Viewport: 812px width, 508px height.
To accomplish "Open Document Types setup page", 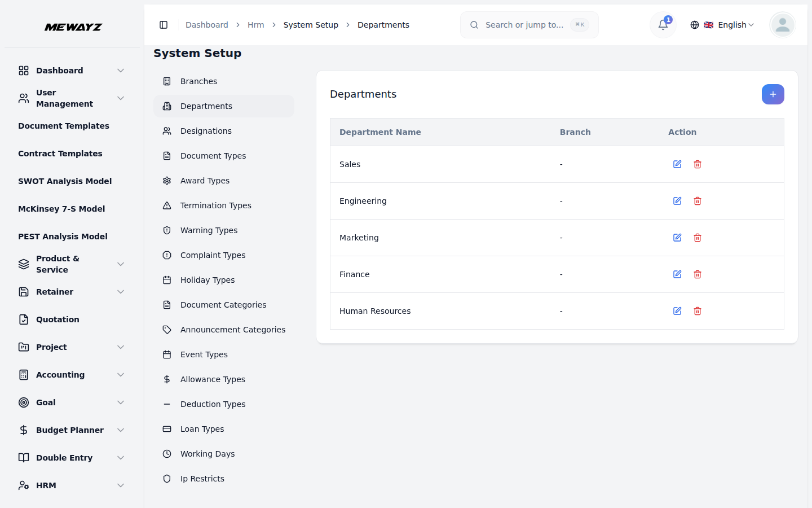I will click(224, 156).
